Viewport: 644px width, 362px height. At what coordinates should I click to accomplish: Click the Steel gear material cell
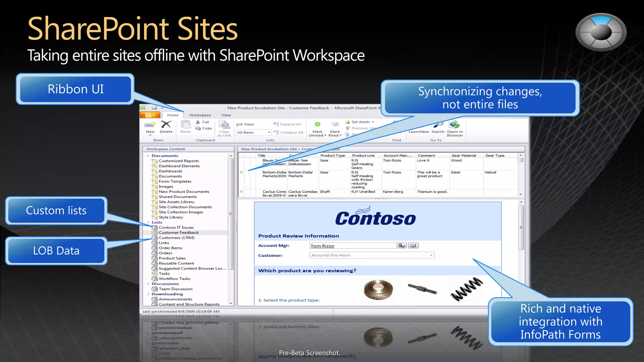455,173
